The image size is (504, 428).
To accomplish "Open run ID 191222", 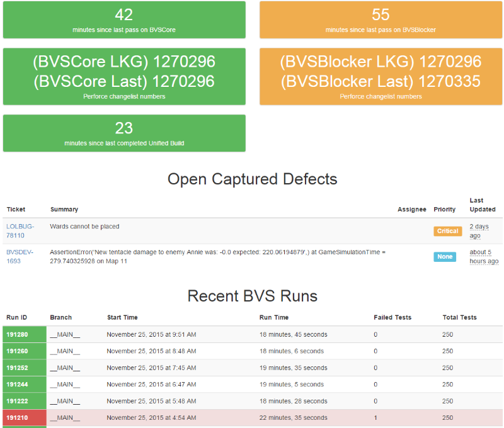I will [x=17, y=401].
